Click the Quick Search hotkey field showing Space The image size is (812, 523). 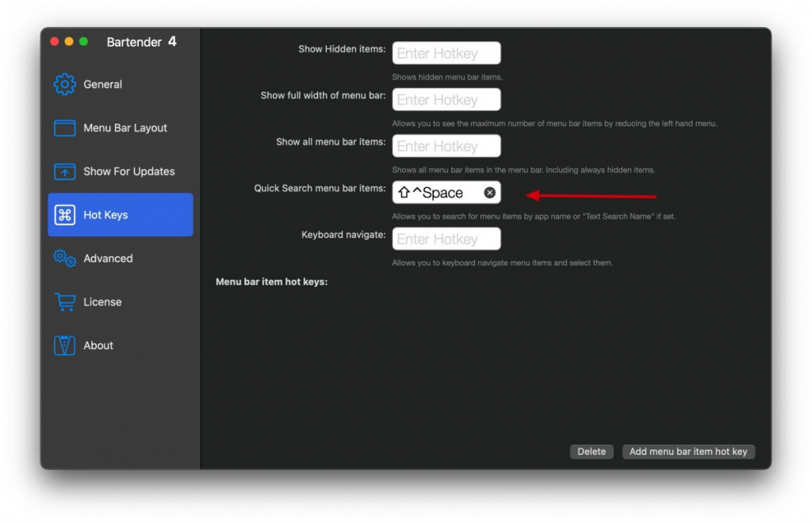click(446, 193)
